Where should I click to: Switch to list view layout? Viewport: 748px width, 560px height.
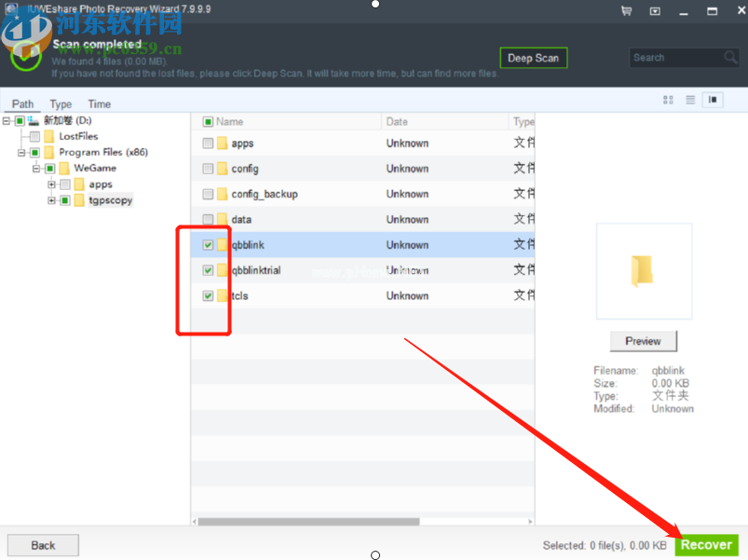coord(690,100)
